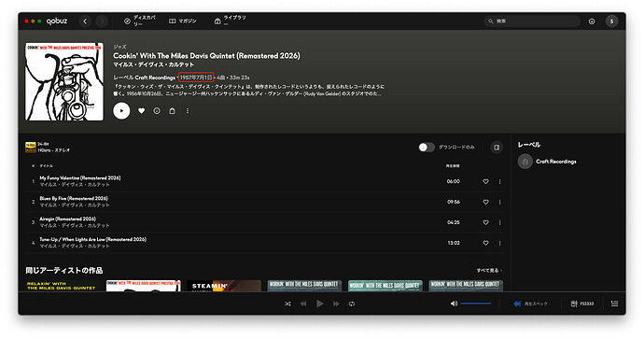Click the album purchase bag icon
The image size is (644, 339).
click(172, 111)
